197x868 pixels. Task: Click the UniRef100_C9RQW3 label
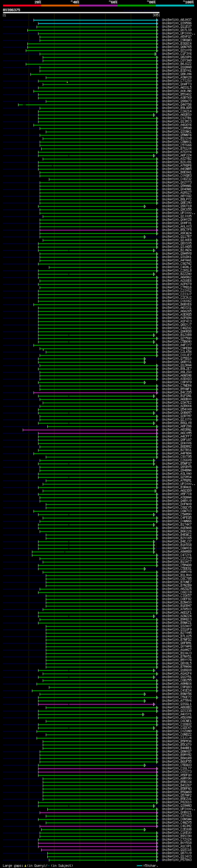176,40
